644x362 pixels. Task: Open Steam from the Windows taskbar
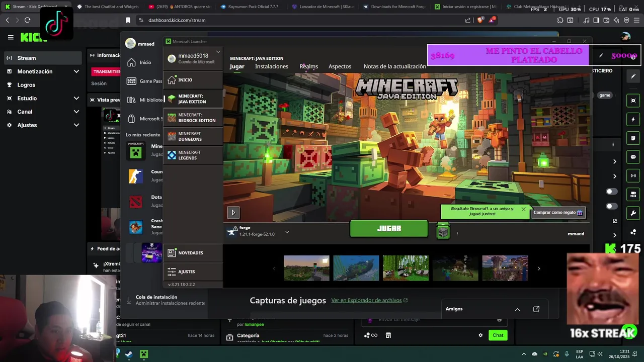129,354
